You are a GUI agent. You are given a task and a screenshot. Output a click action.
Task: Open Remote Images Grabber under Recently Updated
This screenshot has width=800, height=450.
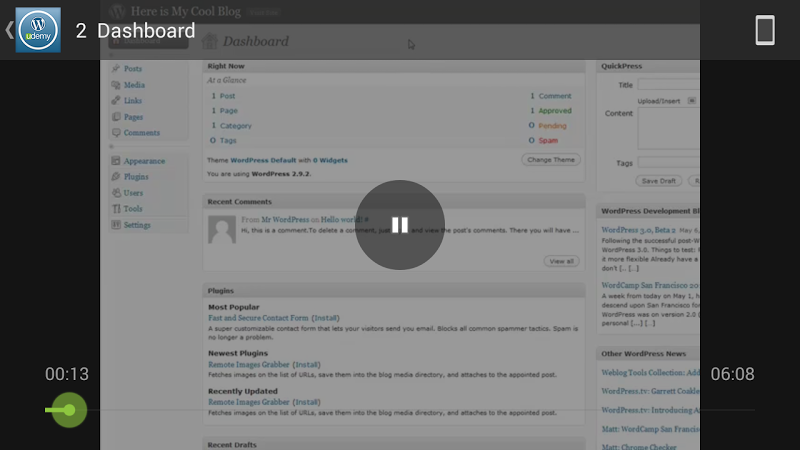pos(248,402)
